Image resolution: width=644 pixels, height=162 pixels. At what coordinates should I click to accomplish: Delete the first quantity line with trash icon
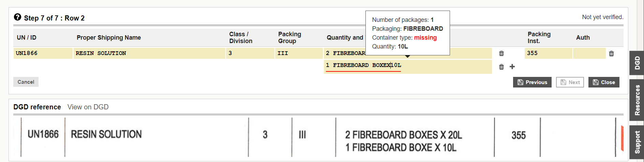click(x=501, y=53)
